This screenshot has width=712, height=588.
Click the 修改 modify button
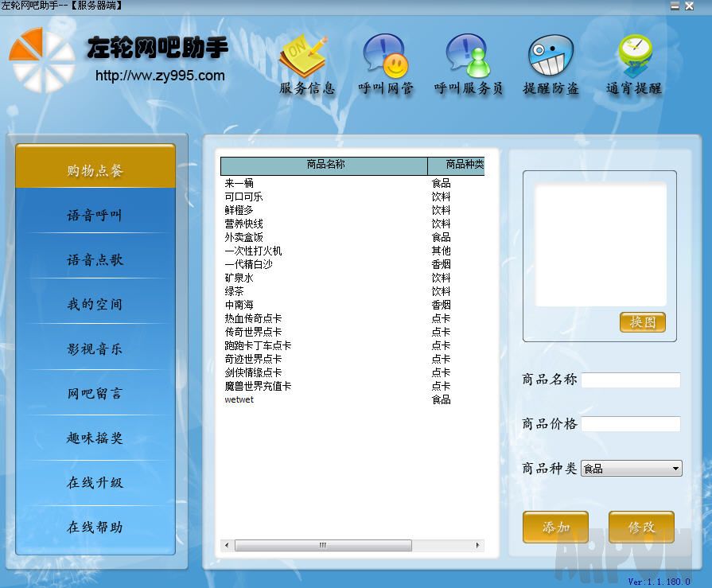641,527
